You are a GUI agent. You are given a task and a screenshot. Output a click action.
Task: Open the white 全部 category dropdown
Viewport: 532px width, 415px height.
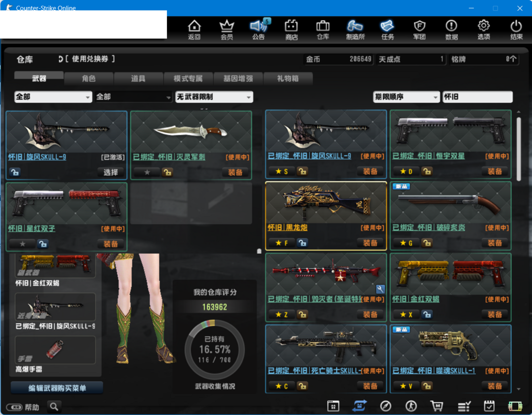click(x=53, y=97)
